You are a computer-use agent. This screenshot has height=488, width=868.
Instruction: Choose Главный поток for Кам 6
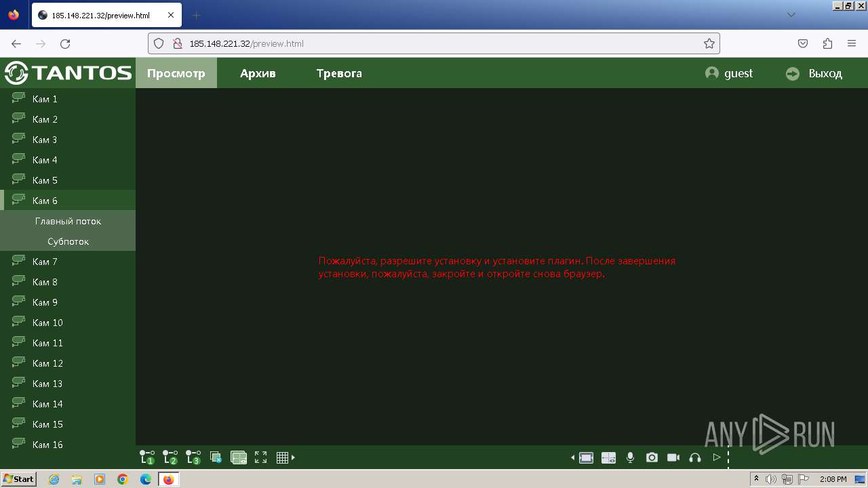tap(68, 221)
